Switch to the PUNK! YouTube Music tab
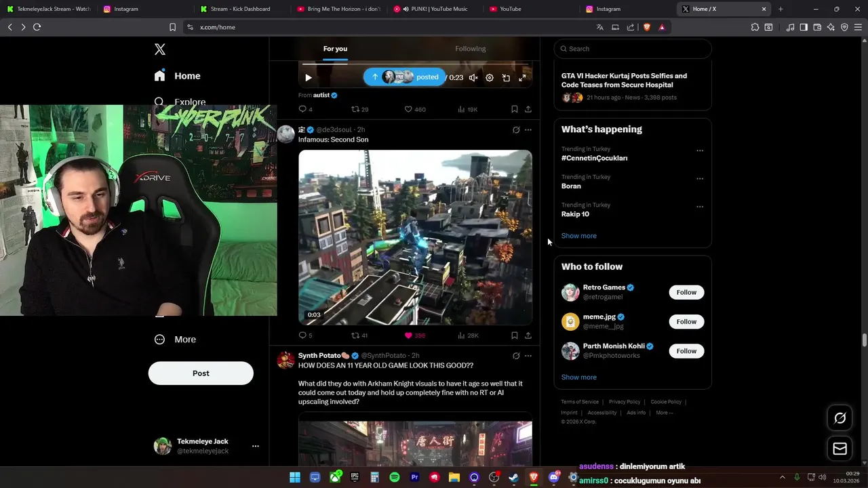This screenshot has height=488, width=868. [x=434, y=9]
